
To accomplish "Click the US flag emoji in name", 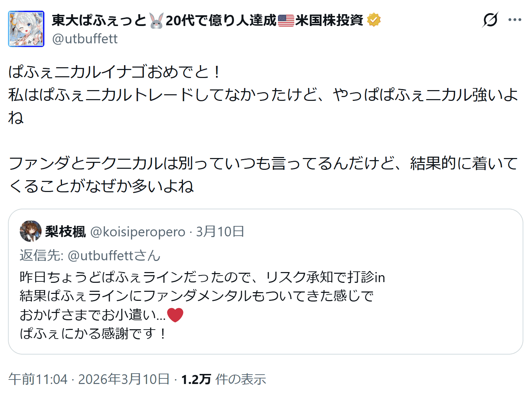I will tap(286, 20).
